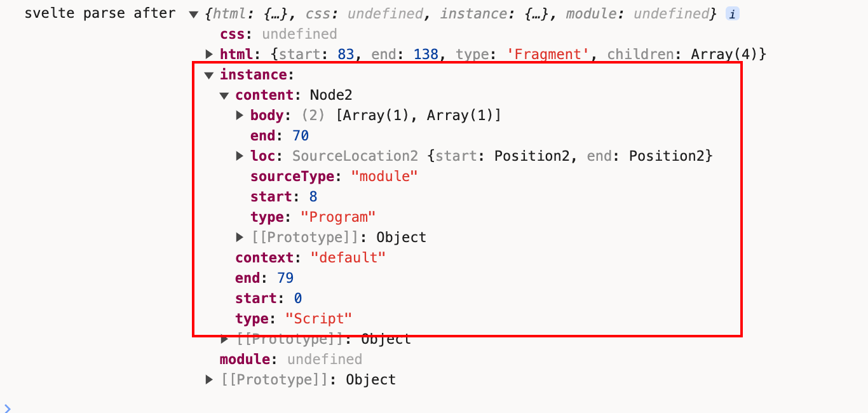This screenshot has width=868, height=413.
Task: Collapse the top-level svelte parse object
Action: [193, 14]
